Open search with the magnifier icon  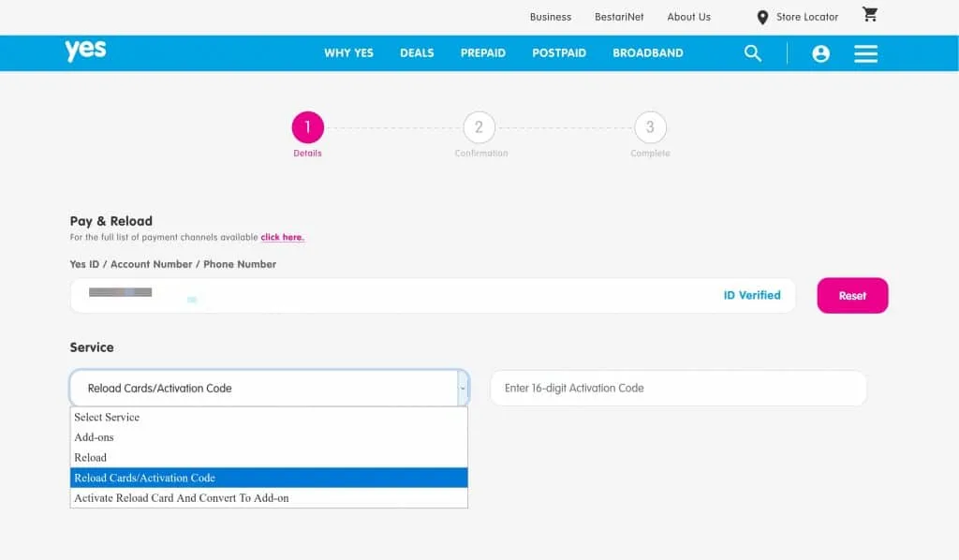coord(753,53)
